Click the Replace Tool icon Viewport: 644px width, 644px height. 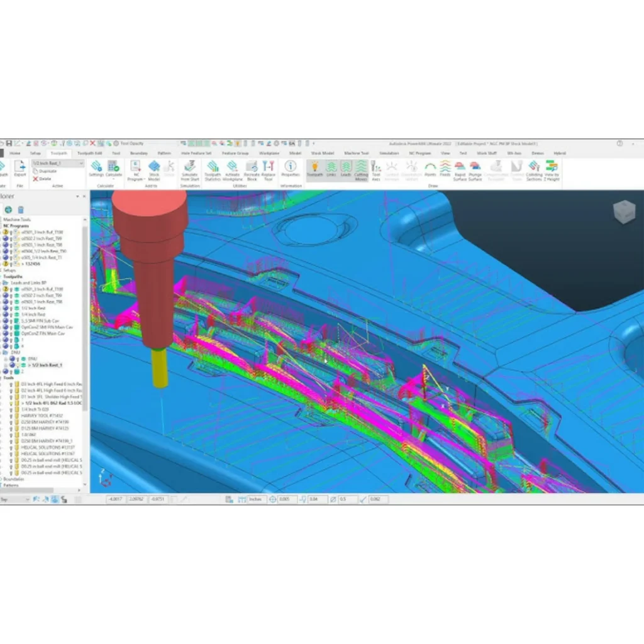[x=269, y=170]
